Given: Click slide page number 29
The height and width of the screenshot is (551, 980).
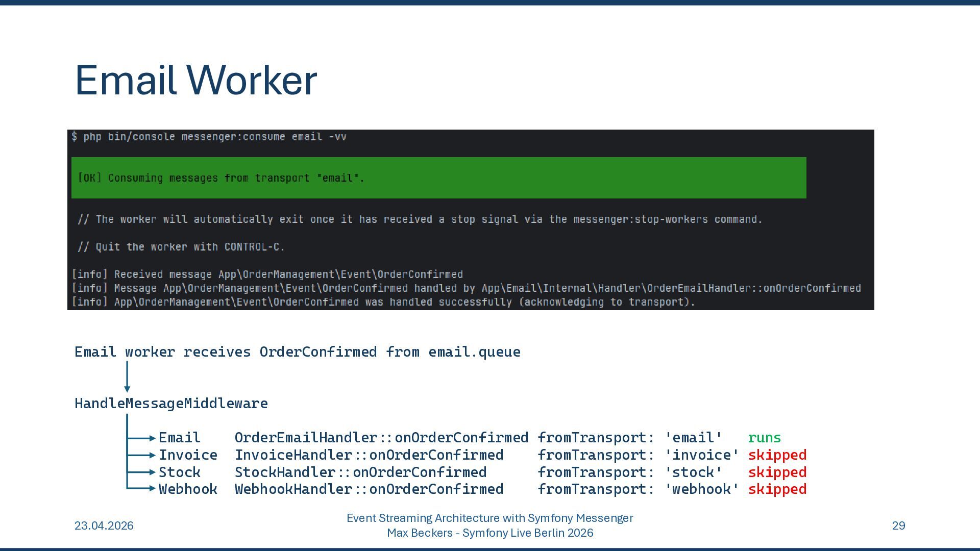Looking at the screenshot, I should pyautogui.click(x=898, y=526).
